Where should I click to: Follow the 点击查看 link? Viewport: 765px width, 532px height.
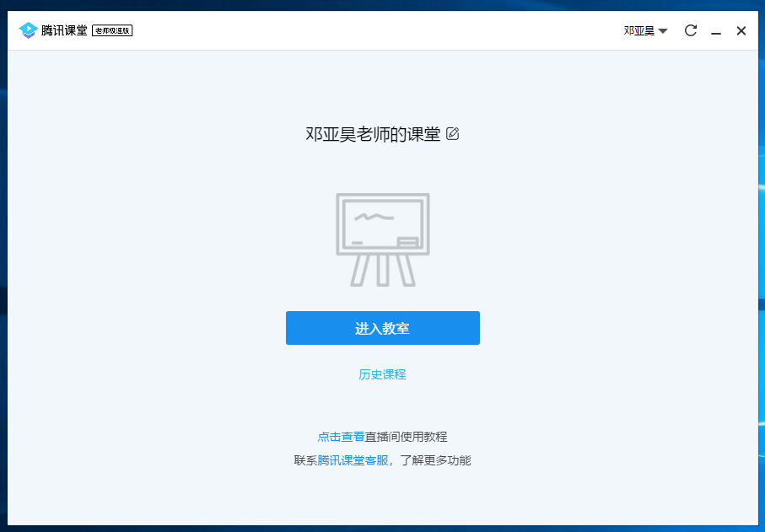point(341,437)
